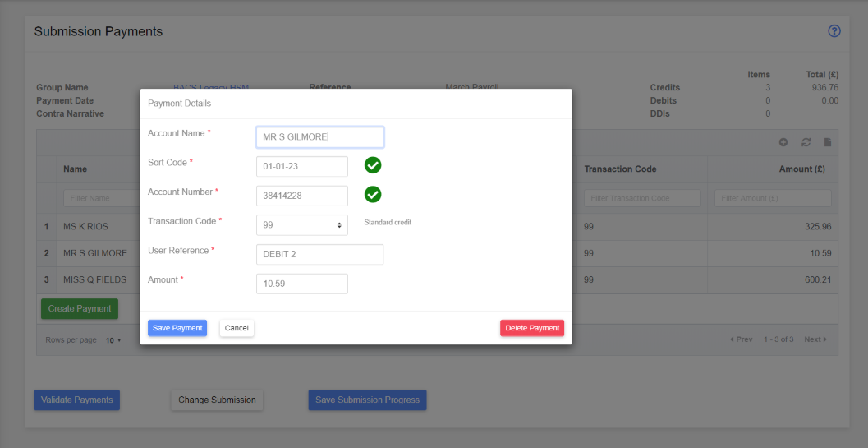Viewport: 868px width, 448px height.
Task: Click the Account Number input field
Action: tap(302, 196)
